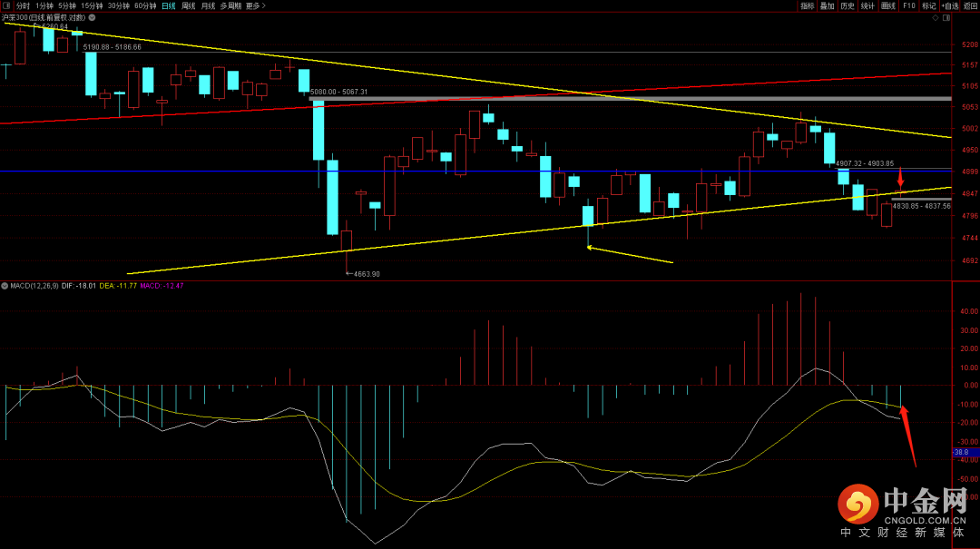980x549 pixels.
Task: Open the 多周期 multi-period view
Action: (x=230, y=5)
